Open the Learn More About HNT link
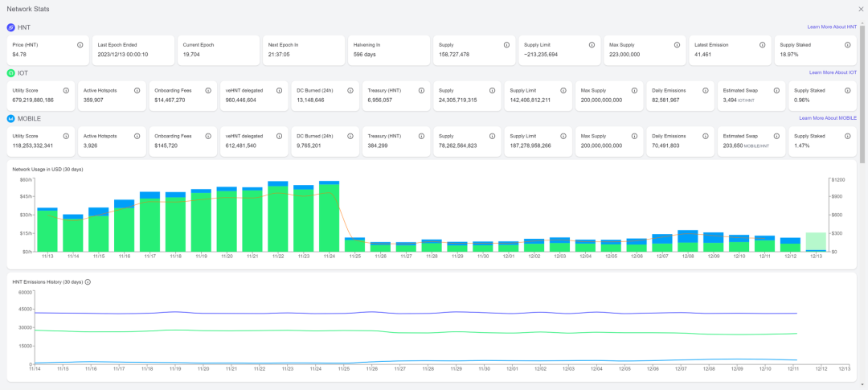 click(832, 27)
